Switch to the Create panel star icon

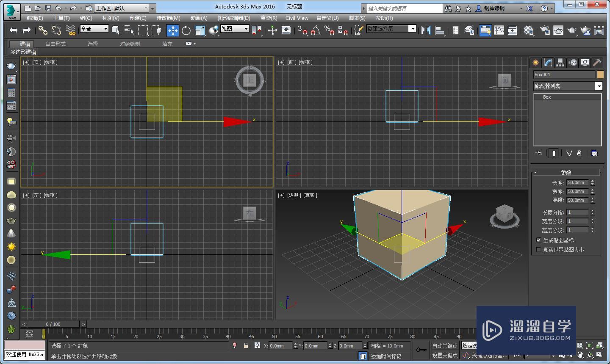click(536, 63)
